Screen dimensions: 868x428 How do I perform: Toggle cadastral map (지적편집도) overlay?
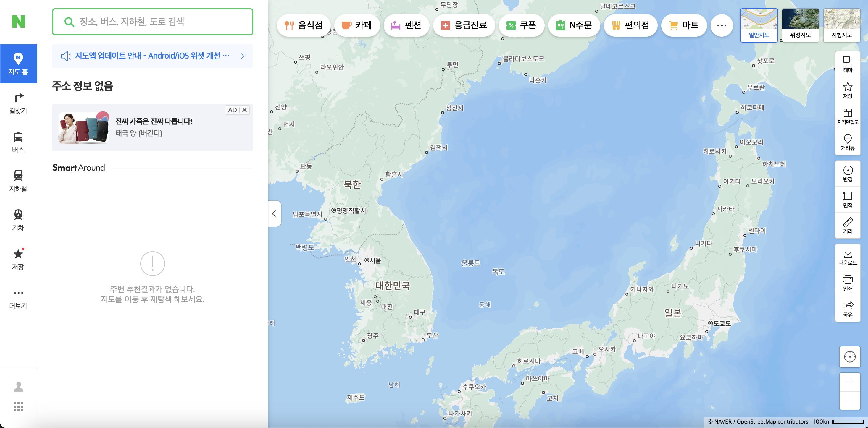848,116
